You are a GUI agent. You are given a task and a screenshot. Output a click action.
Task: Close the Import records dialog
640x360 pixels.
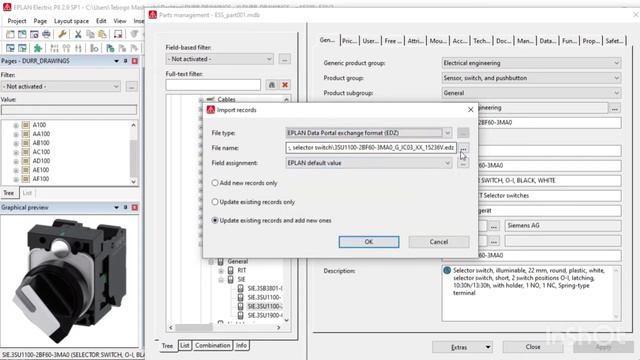point(471,110)
